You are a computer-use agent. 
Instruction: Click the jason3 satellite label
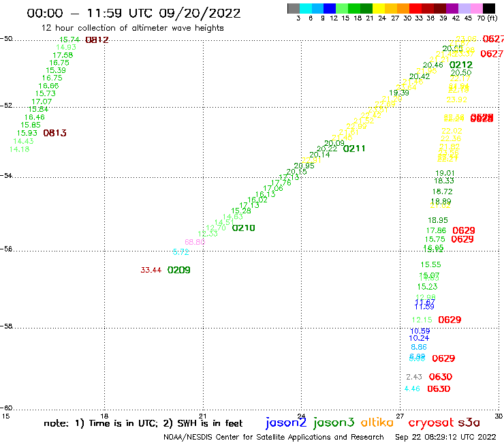(x=334, y=423)
